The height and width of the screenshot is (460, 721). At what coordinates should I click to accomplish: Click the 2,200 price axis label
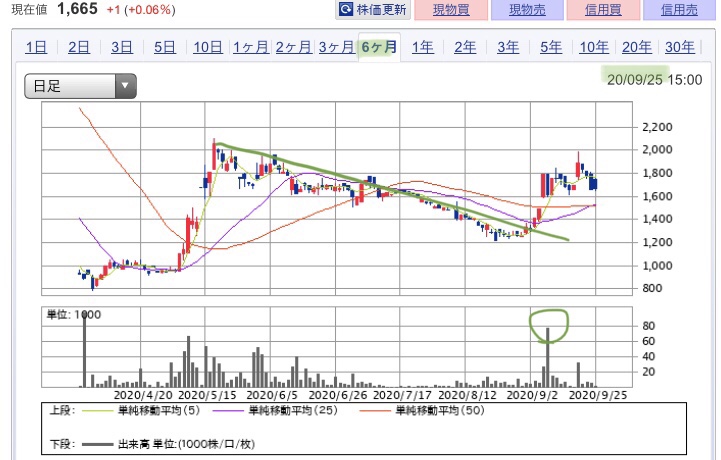coord(657,127)
